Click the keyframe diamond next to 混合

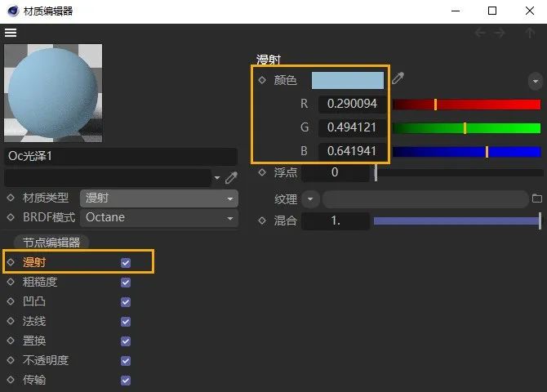click(262, 220)
